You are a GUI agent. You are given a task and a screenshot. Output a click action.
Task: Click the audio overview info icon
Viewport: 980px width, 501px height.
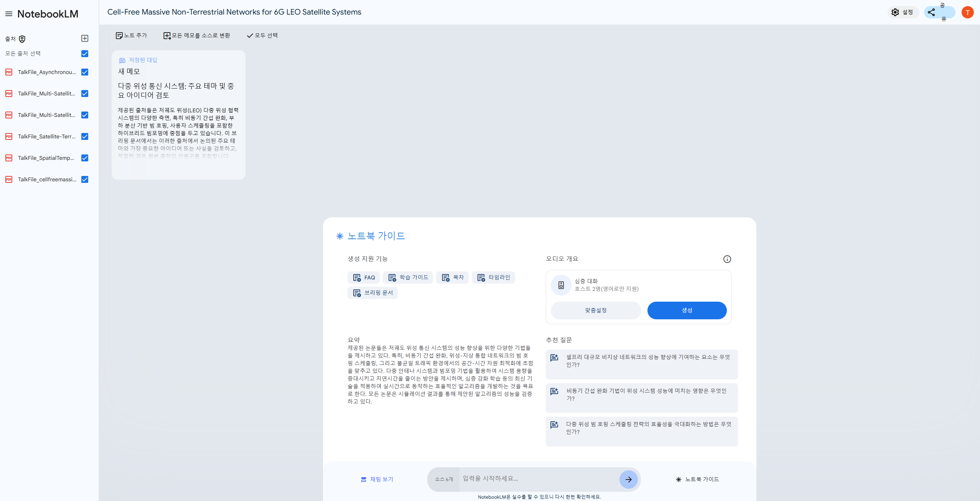point(727,259)
